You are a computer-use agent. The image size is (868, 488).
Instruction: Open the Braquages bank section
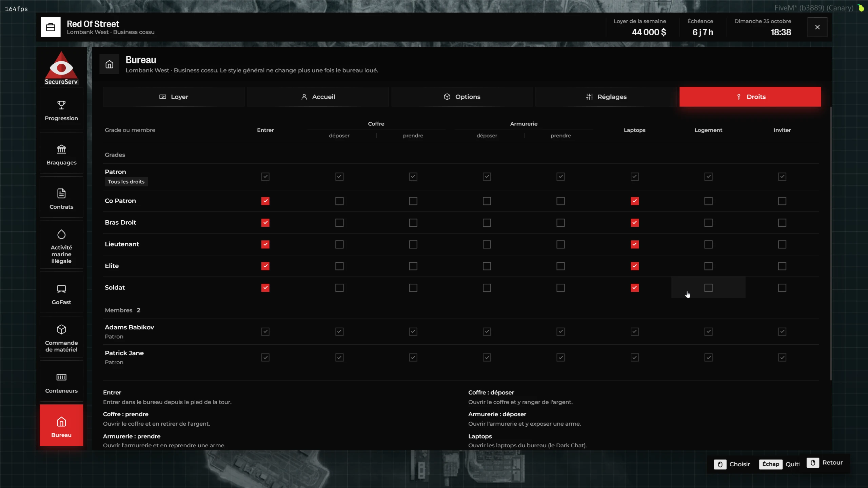click(x=61, y=153)
